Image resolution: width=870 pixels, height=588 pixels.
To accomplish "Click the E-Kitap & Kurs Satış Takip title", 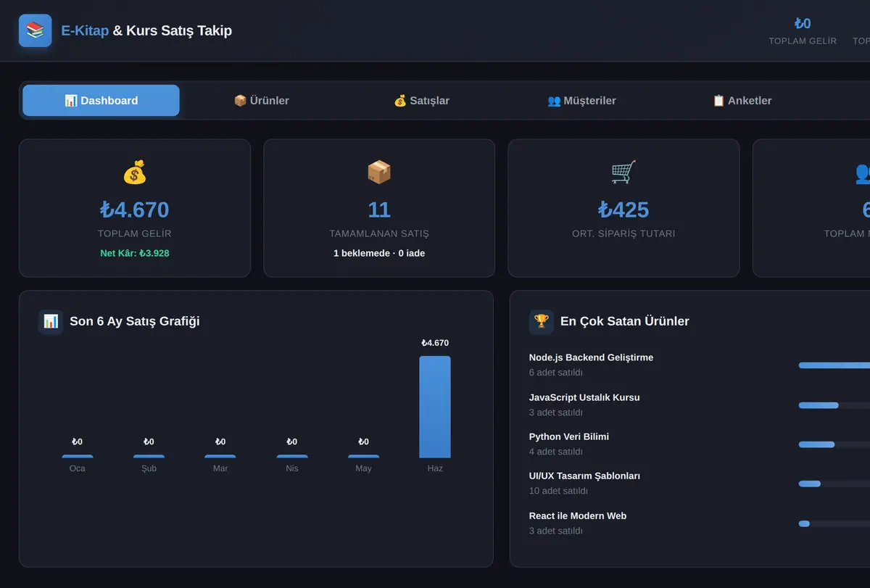I will (x=146, y=30).
